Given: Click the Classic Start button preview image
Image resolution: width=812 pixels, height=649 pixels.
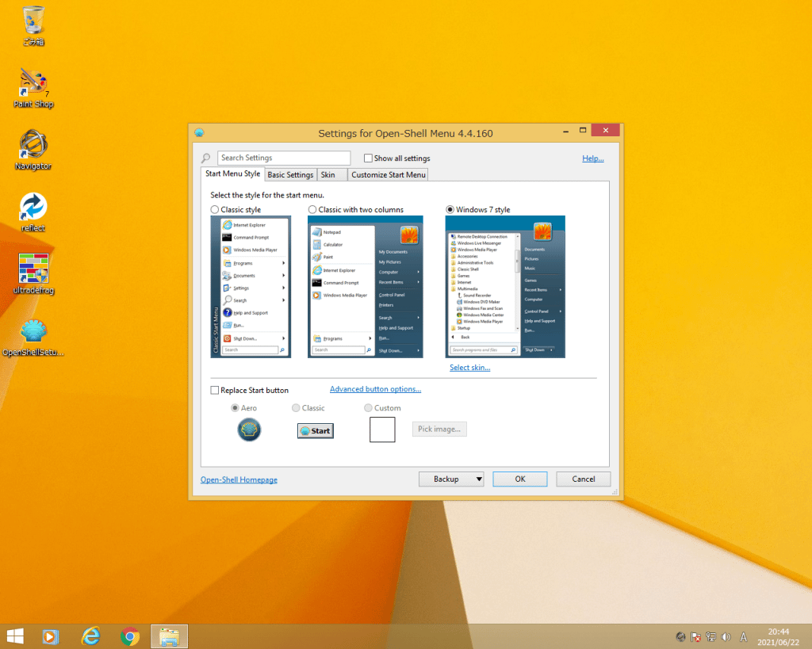Looking at the screenshot, I should point(316,430).
